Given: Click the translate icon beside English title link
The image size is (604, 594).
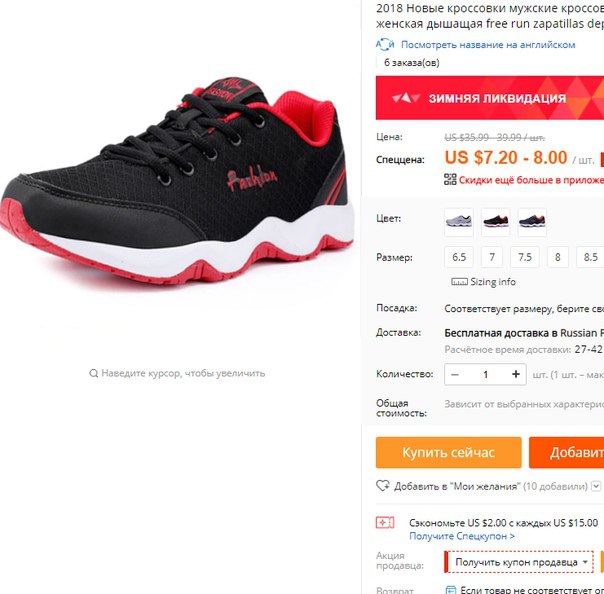Looking at the screenshot, I should [385, 45].
